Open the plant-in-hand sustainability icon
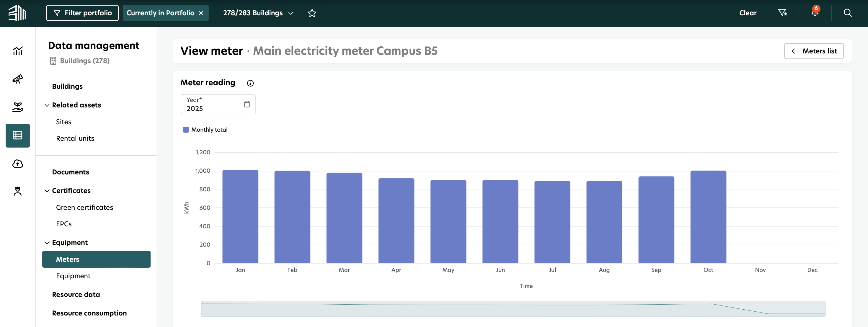868x327 pixels. click(x=17, y=107)
